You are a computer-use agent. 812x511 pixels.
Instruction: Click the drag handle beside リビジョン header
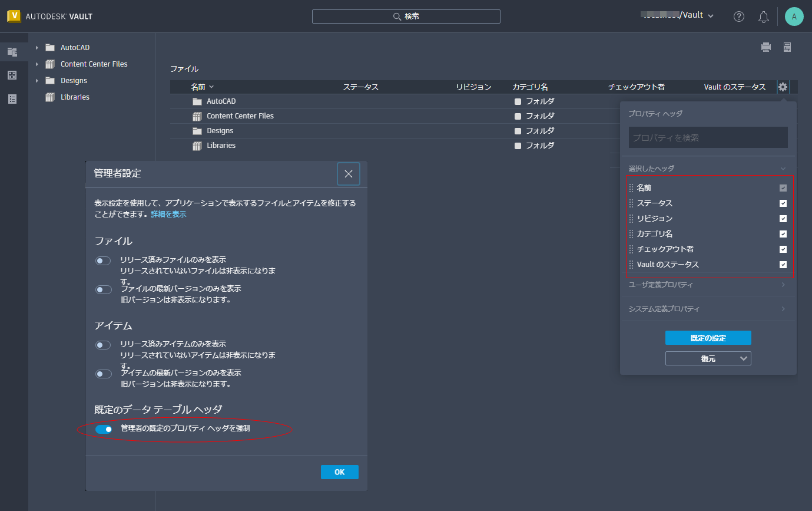[631, 219]
